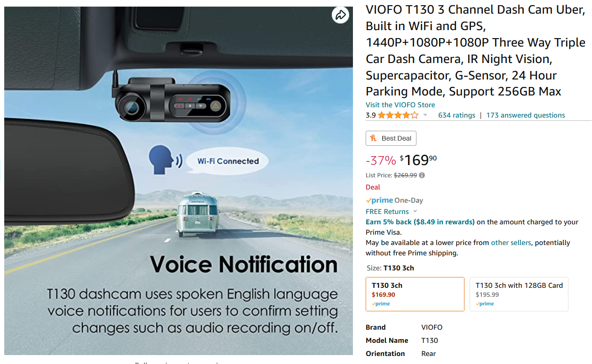Click the Voice Notification product image
Viewport: 592px width, 364px height.
(178, 181)
